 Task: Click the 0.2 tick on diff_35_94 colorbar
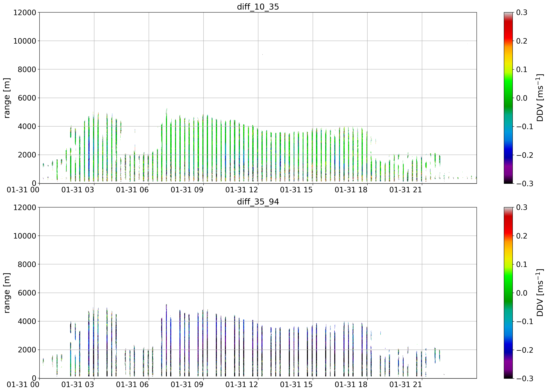point(522,236)
